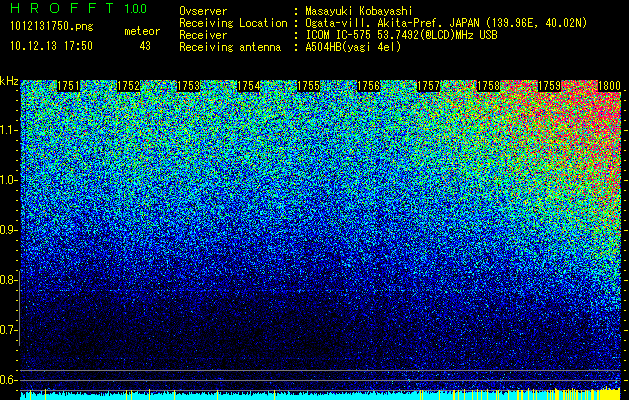Click the kHz axis unit label

pos(9,81)
